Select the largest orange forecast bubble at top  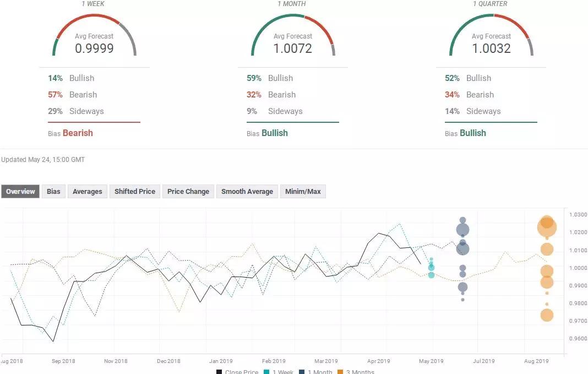[547, 227]
